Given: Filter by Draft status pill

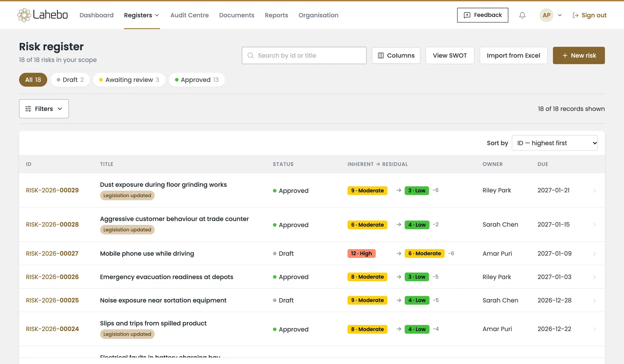Looking at the screenshot, I should [70, 80].
